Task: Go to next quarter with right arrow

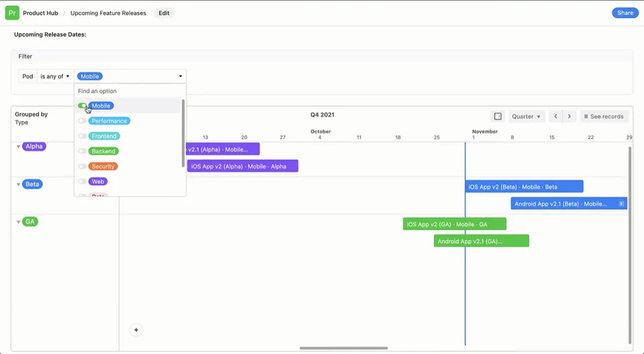Action: tap(570, 117)
